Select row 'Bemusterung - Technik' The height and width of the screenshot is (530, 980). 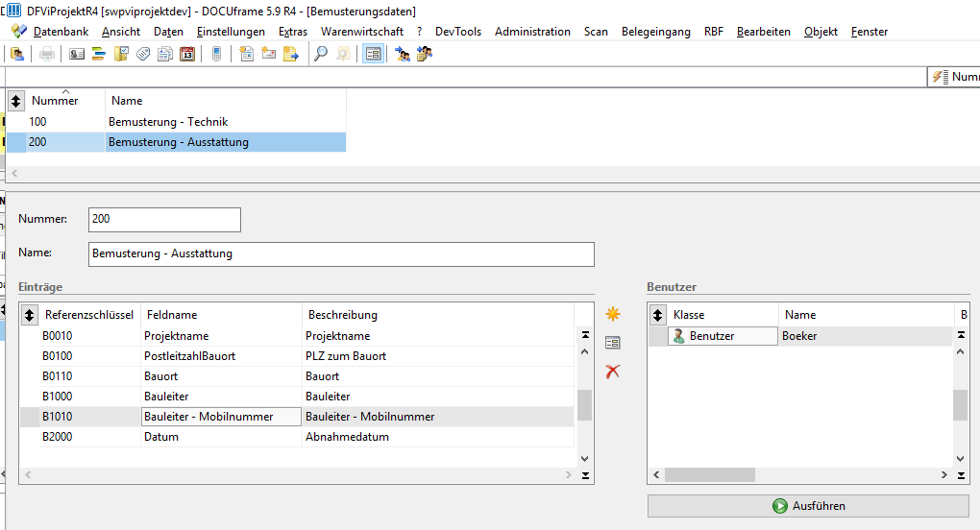coord(176,122)
